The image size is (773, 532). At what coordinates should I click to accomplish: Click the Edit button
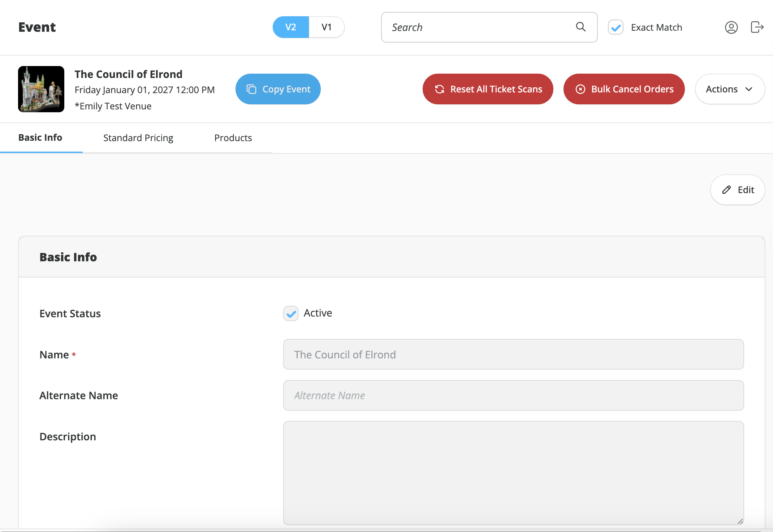point(738,190)
